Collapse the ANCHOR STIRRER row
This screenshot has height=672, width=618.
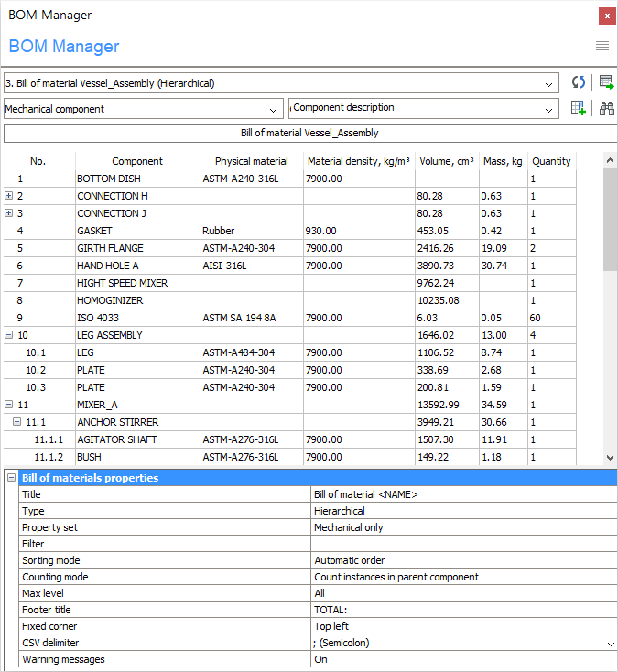pos(17,422)
